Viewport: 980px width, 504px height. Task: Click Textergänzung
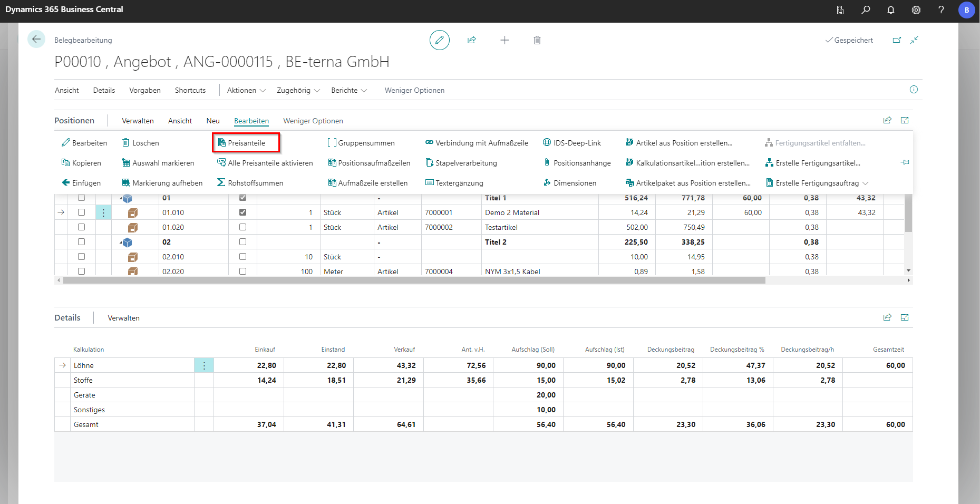[454, 183]
